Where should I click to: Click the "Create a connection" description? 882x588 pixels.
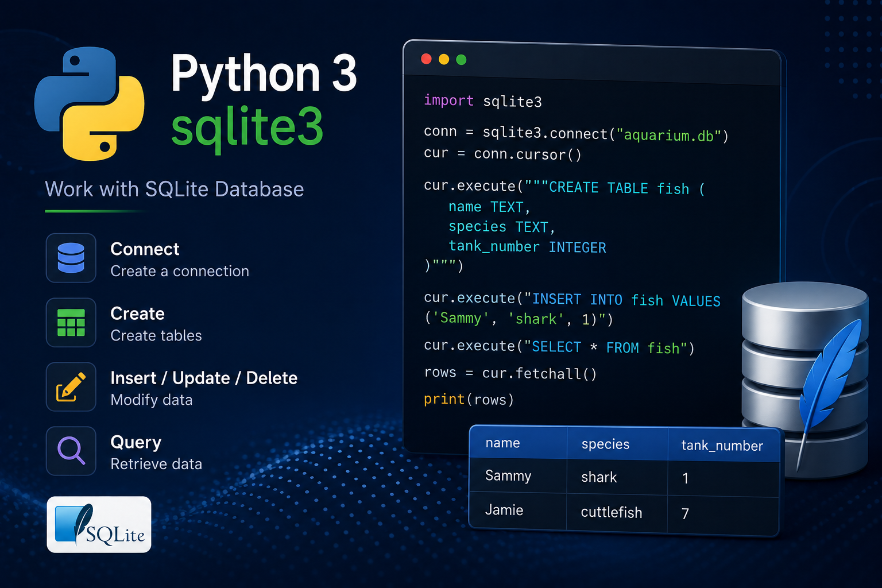[180, 271]
